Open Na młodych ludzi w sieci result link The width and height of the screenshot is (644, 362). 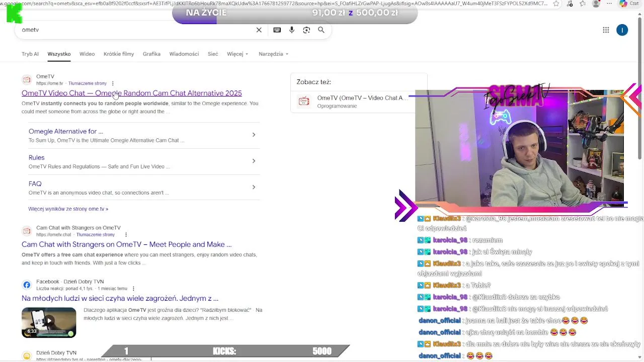pyautogui.click(x=120, y=298)
